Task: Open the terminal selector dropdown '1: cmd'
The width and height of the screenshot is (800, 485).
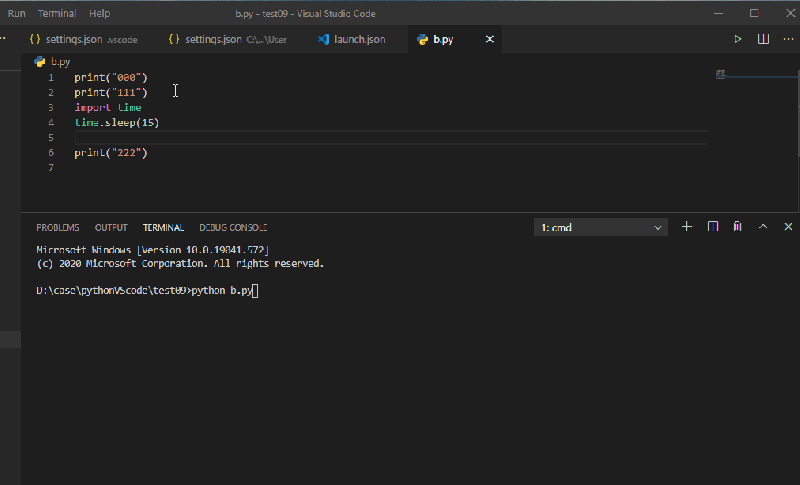Action: coord(601,227)
